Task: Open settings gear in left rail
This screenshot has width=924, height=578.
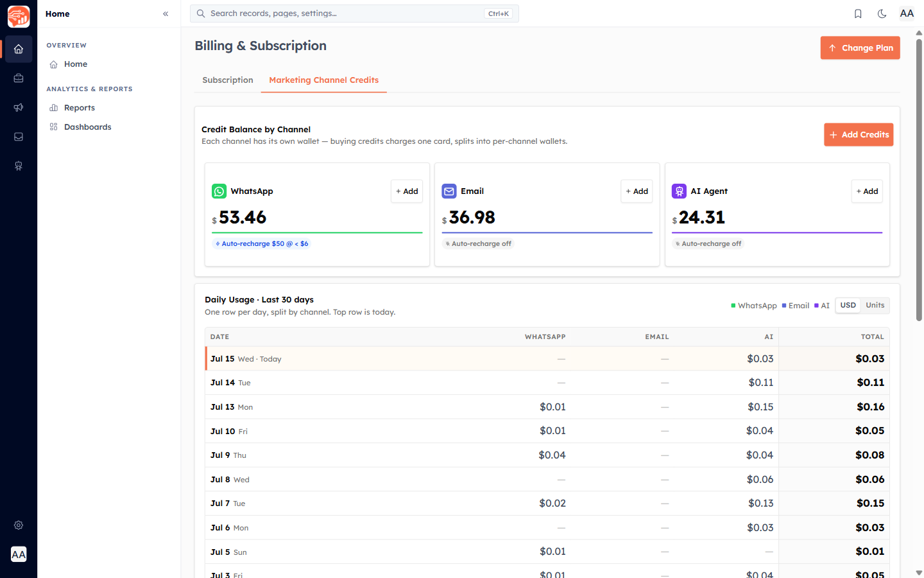Action: [19, 525]
